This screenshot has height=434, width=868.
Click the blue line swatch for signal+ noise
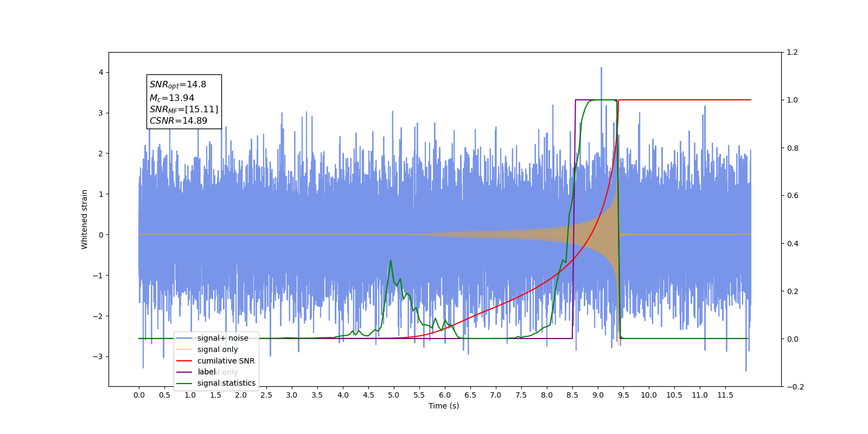tap(184, 338)
